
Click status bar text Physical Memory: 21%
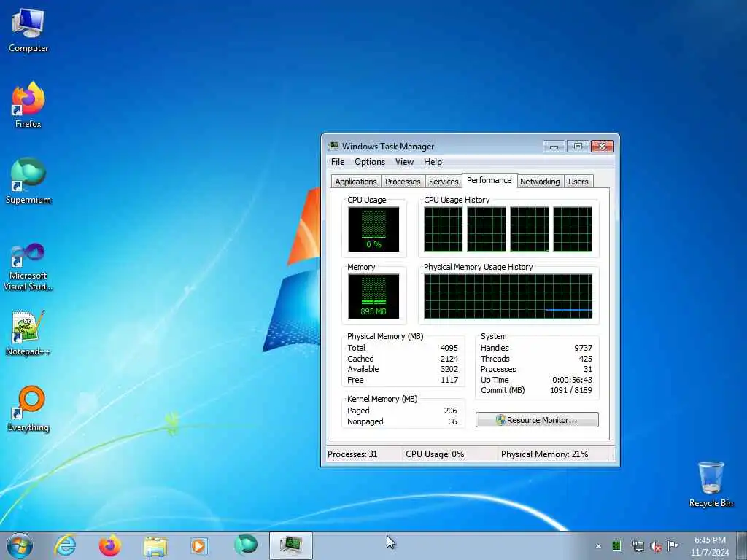tap(544, 454)
